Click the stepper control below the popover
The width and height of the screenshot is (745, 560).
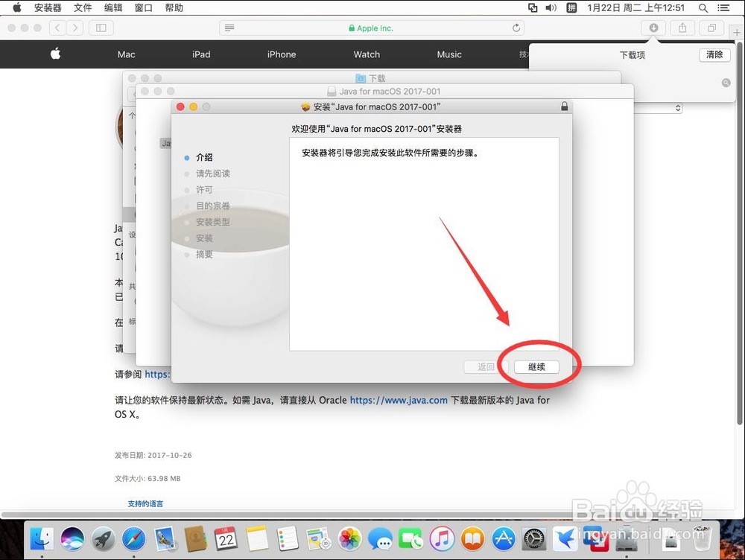[x=677, y=107]
